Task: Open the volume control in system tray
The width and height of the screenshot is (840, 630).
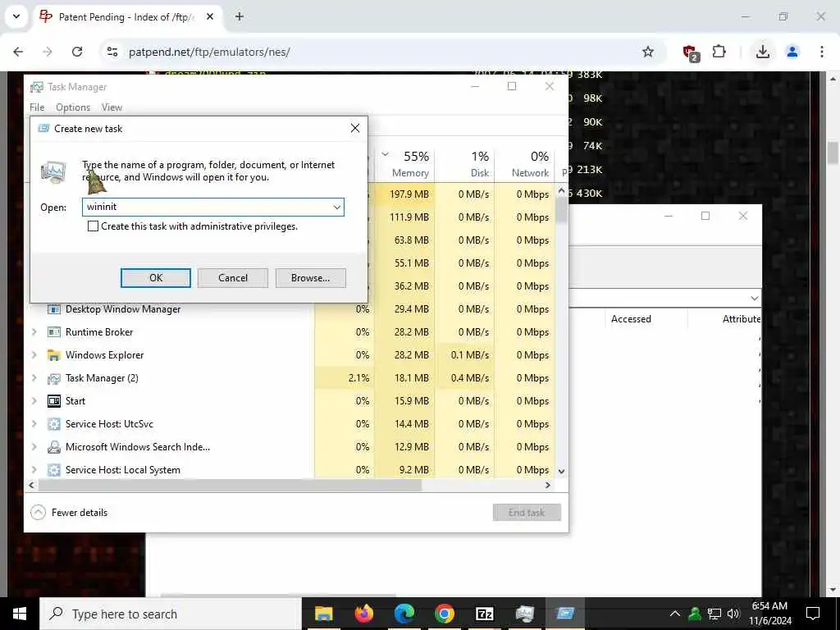Action: click(x=733, y=614)
